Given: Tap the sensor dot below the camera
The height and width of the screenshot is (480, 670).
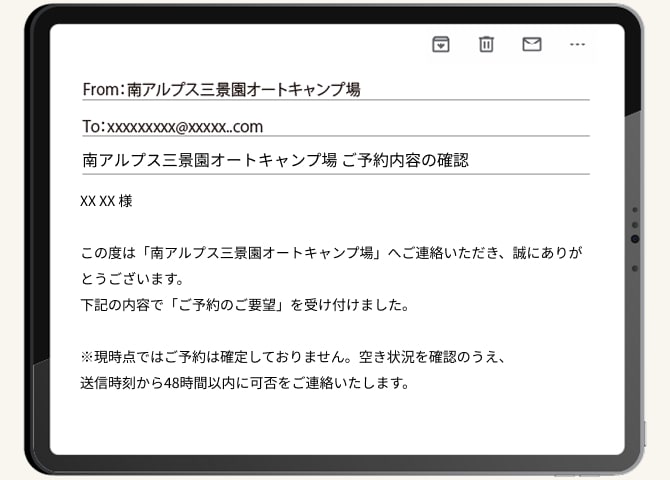Looking at the screenshot, I should coord(635,268).
